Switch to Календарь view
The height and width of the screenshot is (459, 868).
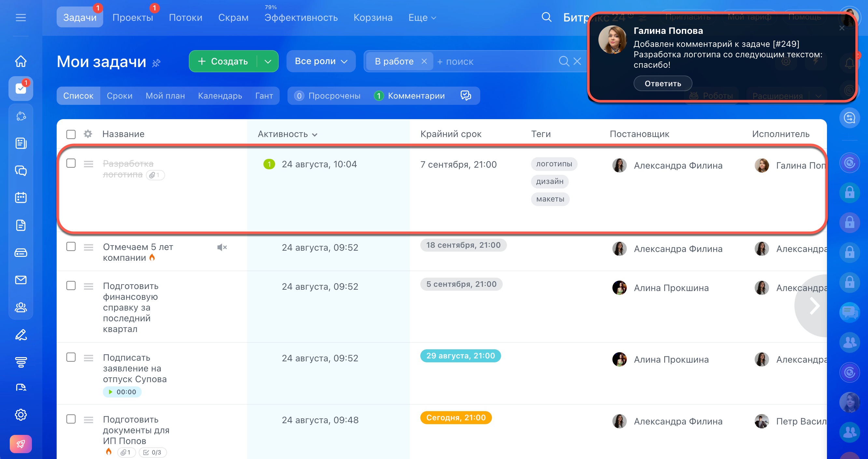click(220, 96)
